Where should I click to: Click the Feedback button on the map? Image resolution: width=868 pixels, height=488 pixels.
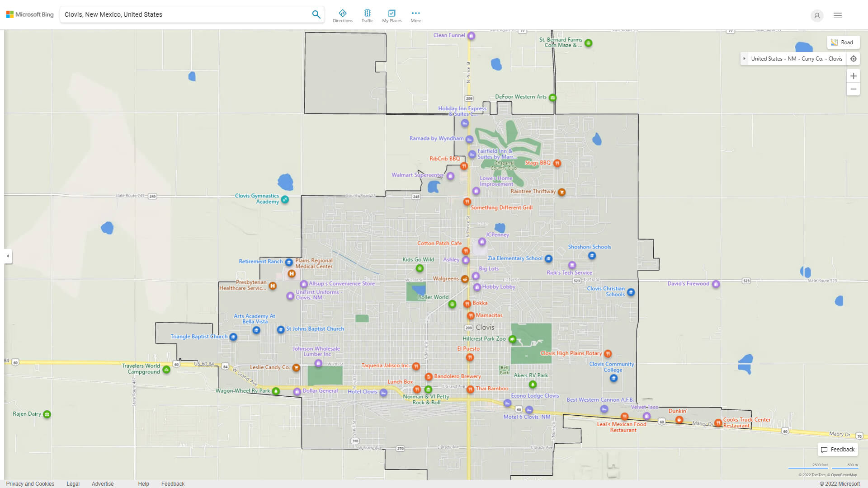coord(838,449)
